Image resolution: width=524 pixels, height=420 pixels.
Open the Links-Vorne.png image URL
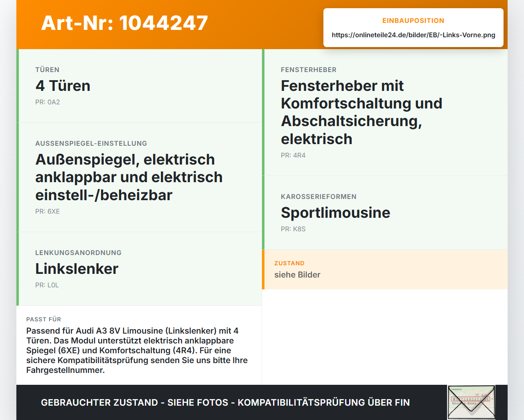click(x=413, y=35)
